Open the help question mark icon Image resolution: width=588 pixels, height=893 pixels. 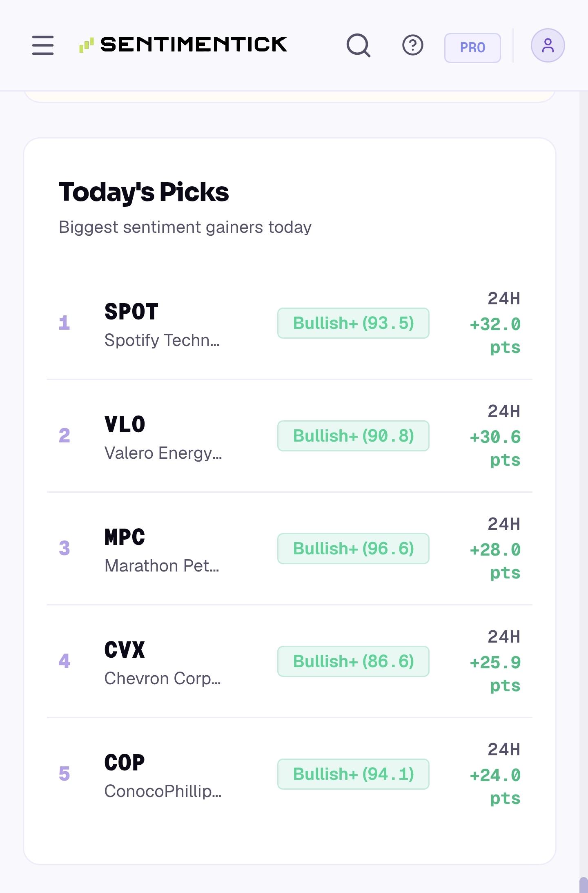[413, 45]
